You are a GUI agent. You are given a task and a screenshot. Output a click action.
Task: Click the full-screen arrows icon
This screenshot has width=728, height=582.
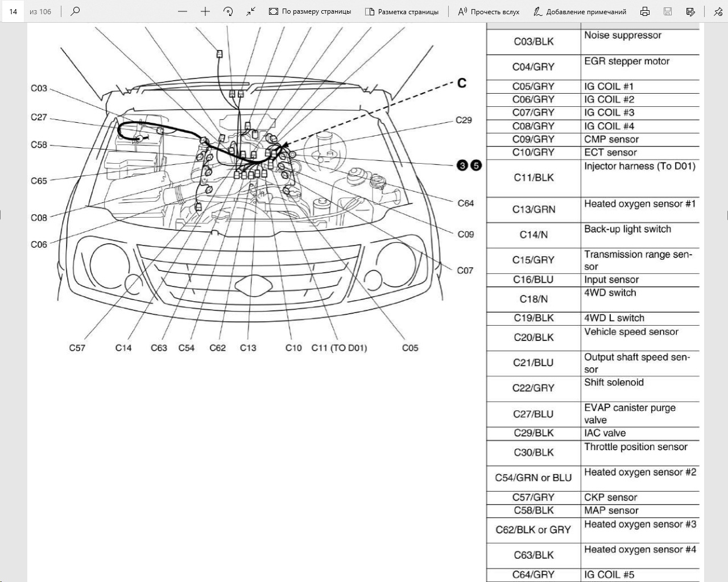[x=251, y=11]
